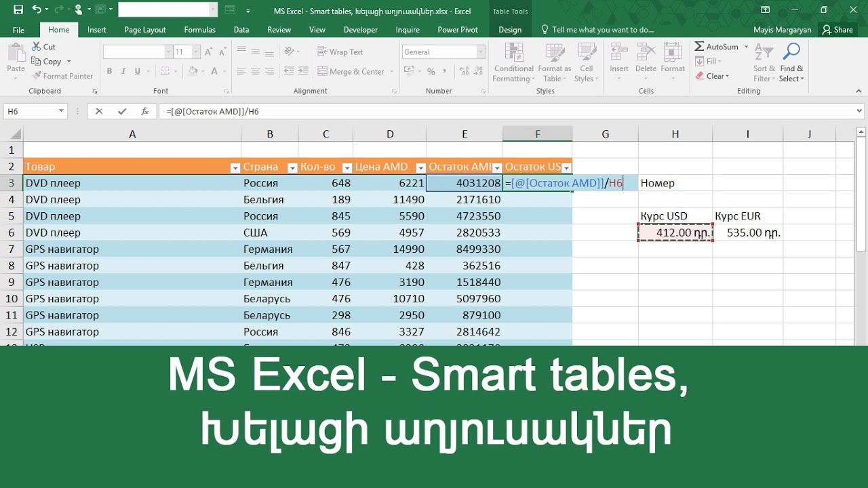Viewport: 868px width, 488px height.
Task: Toggle center horizontal alignment
Action: [x=255, y=71]
